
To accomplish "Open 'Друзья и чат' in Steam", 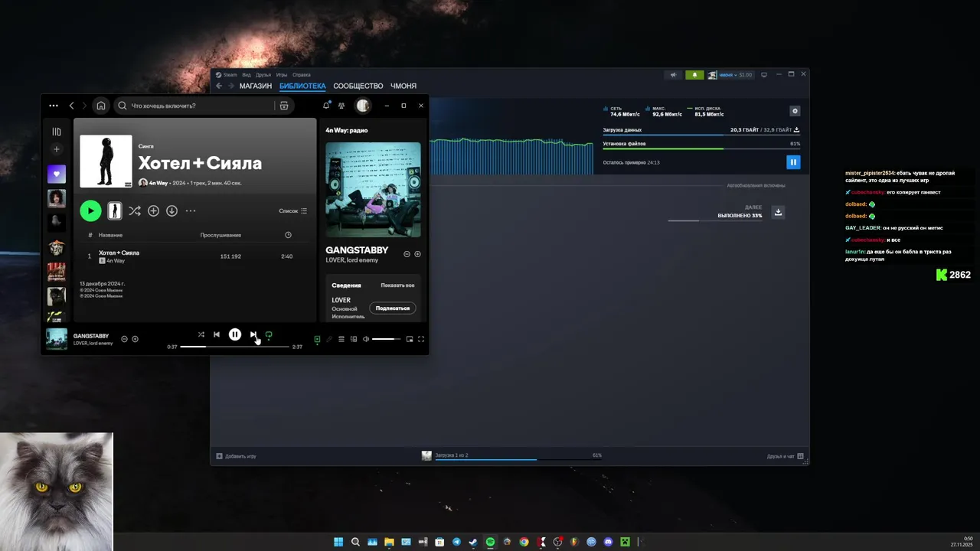I will click(x=786, y=456).
